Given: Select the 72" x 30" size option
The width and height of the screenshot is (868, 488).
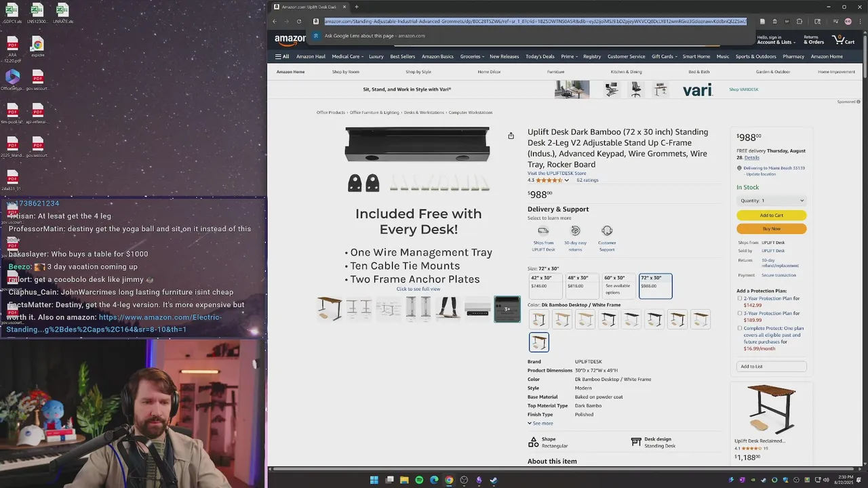Looking at the screenshot, I should 655,286.
